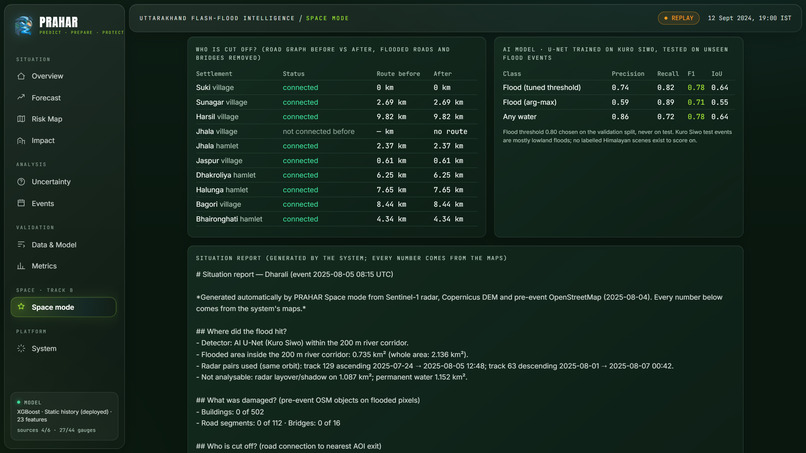Viewport: 806px width, 453px height.
Task: Click the REPLAY badge button
Action: (x=679, y=18)
